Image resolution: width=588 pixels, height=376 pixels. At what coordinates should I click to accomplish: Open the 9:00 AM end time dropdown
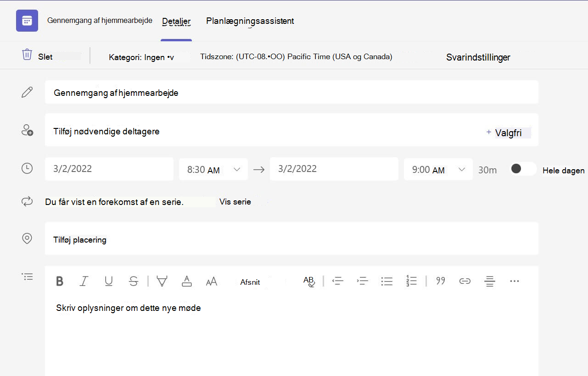point(438,169)
